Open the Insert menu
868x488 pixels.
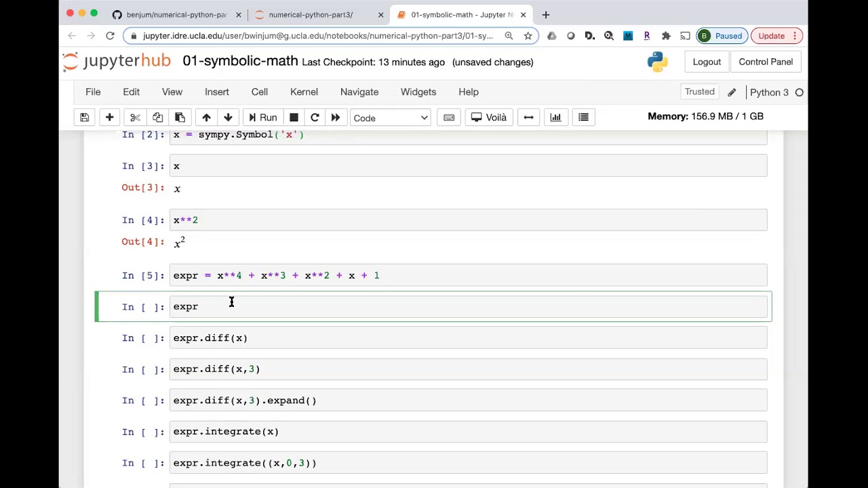[217, 91]
